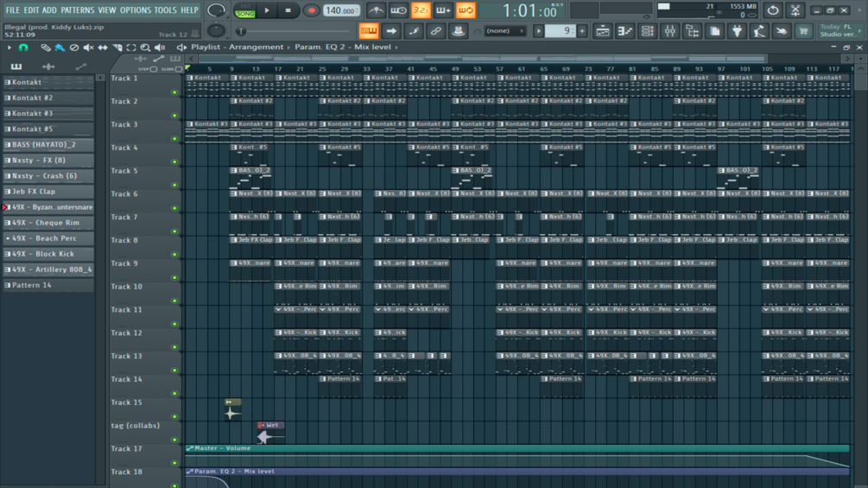This screenshot has height=488, width=868.
Task: Click the shopping cart content library icon
Action: pos(803,31)
